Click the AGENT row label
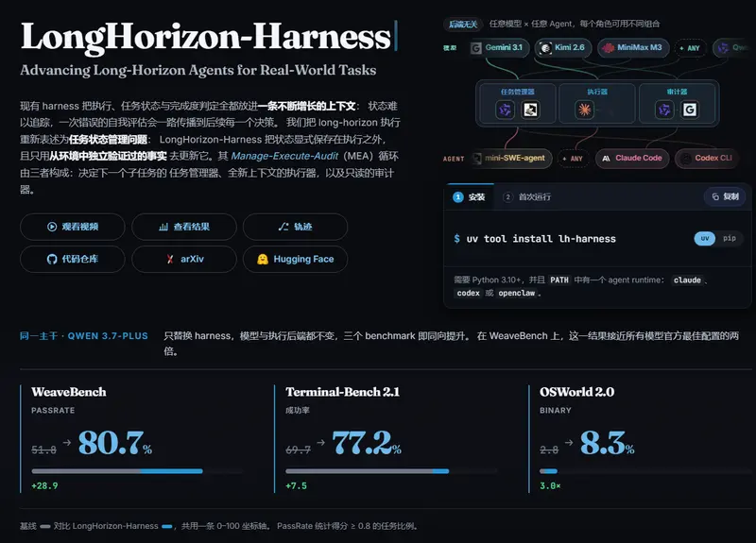The image size is (756, 543). click(x=454, y=159)
